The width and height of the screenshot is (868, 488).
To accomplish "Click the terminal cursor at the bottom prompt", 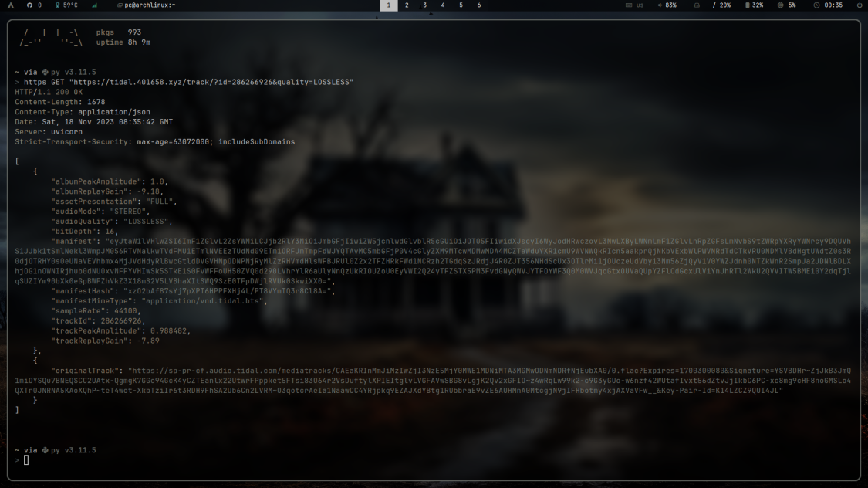I will tap(26, 460).
